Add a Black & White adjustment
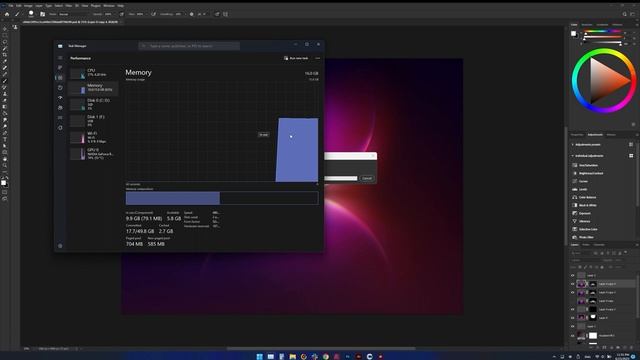This screenshot has height=360, width=640. 584,205
